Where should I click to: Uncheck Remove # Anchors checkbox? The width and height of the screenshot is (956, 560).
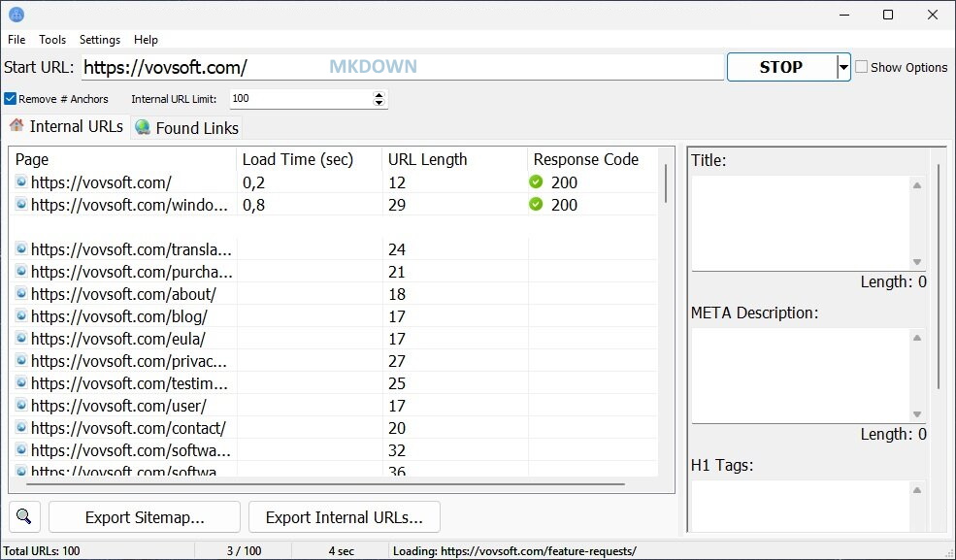click(x=11, y=99)
